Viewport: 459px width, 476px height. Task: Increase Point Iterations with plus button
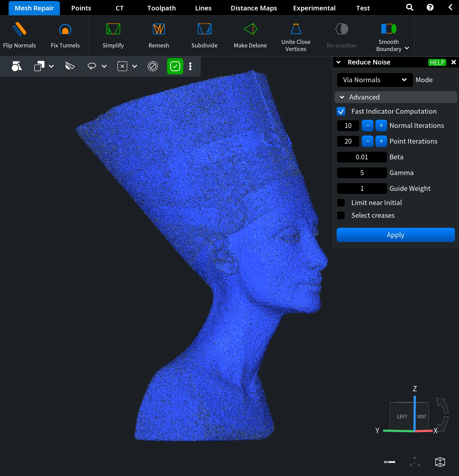coord(381,141)
